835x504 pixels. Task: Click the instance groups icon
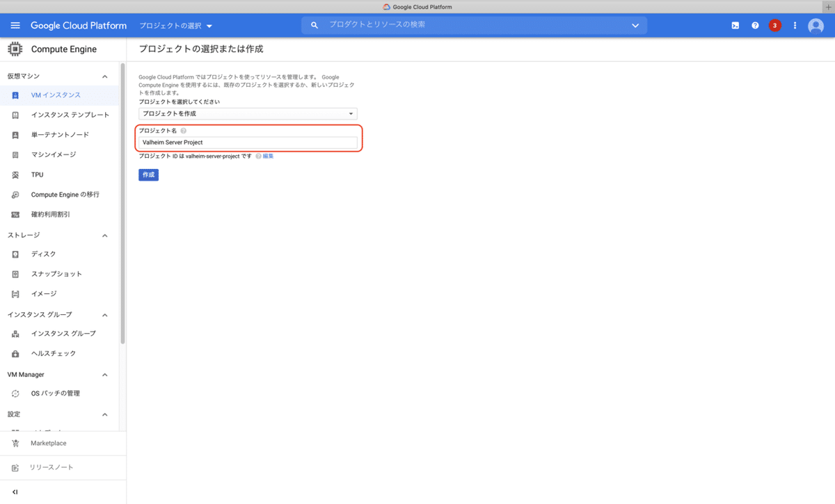(x=15, y=334)
